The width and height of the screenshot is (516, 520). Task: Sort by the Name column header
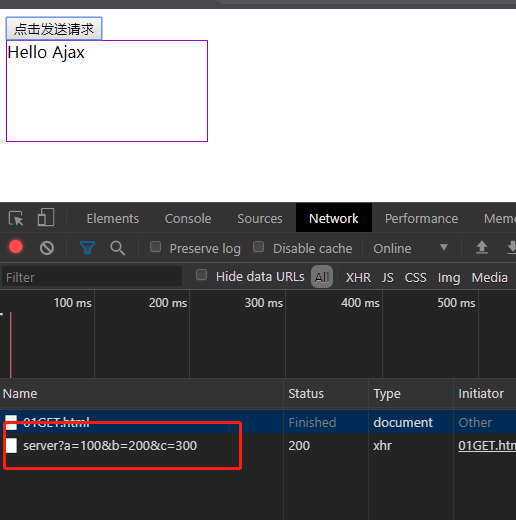pos(141,393)
